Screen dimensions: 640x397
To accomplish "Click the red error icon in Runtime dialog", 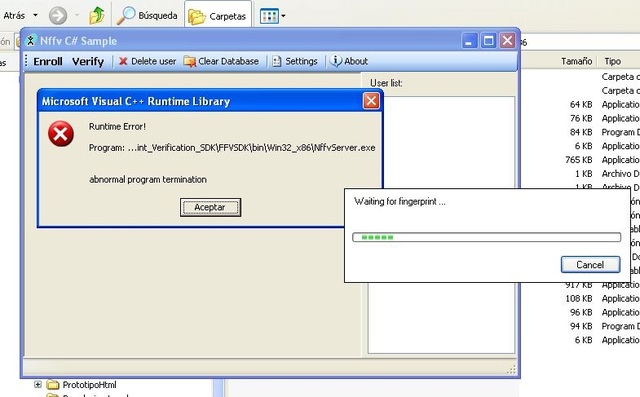I will pos(61,134).
